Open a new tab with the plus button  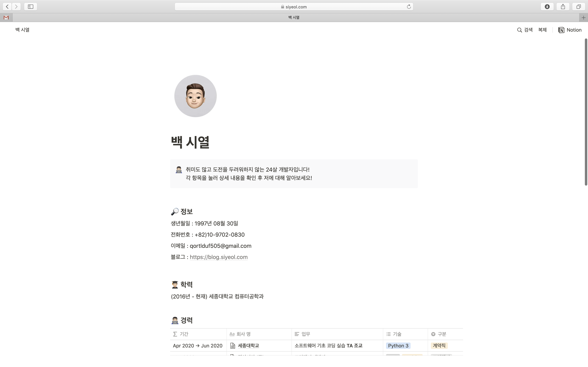click(583, 17)
